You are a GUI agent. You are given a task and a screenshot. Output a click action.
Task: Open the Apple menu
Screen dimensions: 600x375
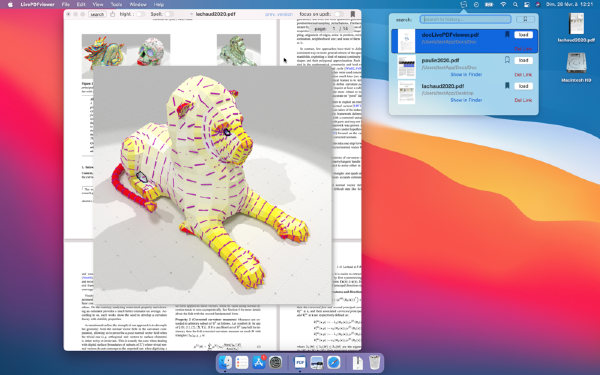tap(10, 5)
